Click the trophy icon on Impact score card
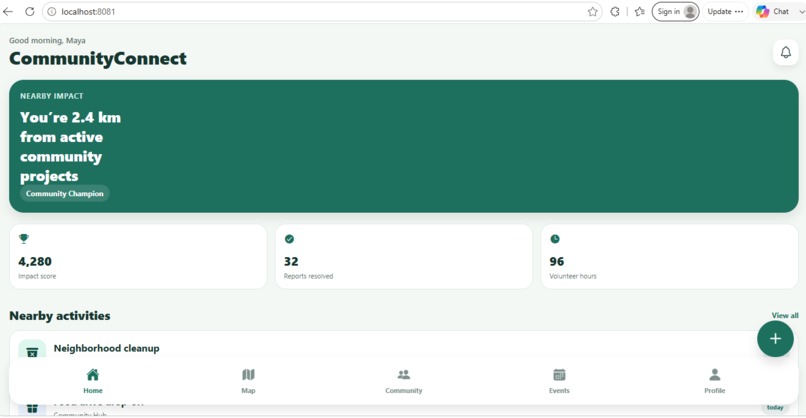Screen dimensions: 806x418 (24, 239)
